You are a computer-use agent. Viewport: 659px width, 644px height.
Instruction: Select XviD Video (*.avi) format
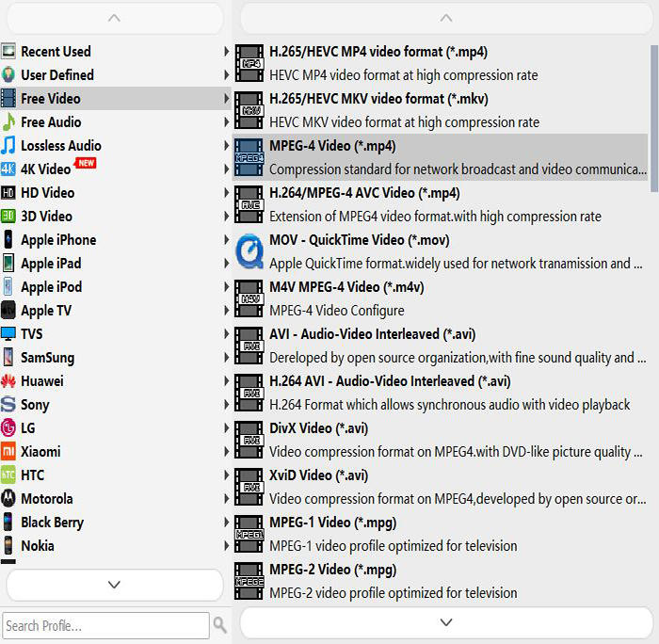tap(440, 487)
